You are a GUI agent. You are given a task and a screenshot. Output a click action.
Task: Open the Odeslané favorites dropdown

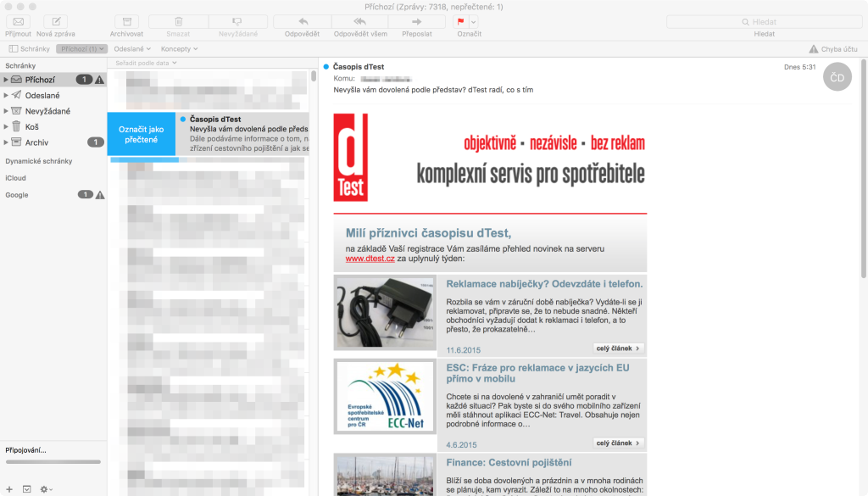tap(132, 48)
